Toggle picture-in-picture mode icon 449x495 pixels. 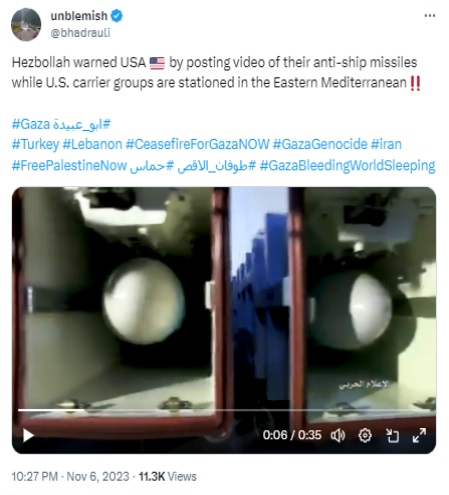pos(392,435)
